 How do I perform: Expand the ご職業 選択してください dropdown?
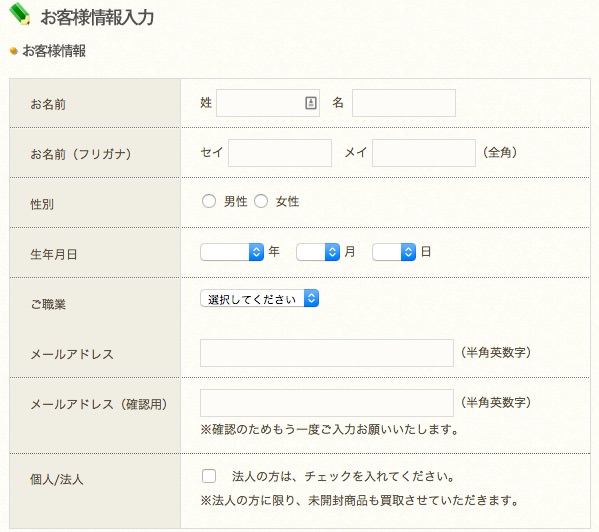pyautogui.click(x=259, y=299)
